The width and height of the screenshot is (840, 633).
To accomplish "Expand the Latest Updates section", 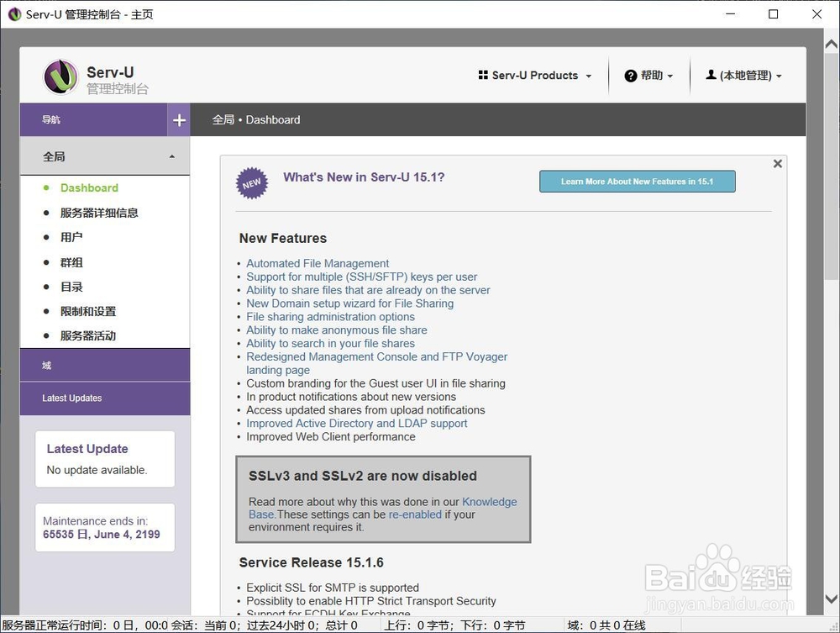I will click(x=105, y=398).
